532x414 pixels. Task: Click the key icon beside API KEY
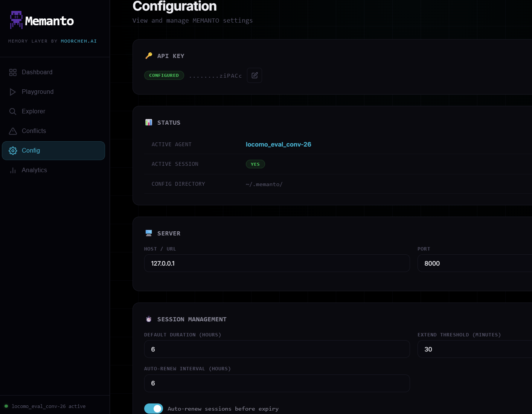click(149, 56)
